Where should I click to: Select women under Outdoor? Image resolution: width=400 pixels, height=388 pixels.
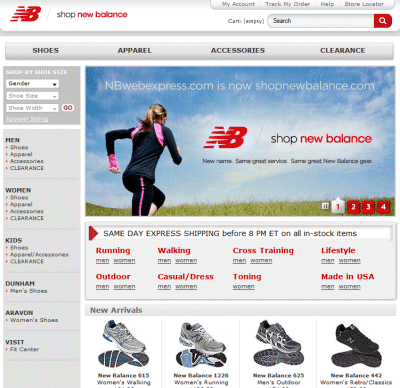[124, 287]
